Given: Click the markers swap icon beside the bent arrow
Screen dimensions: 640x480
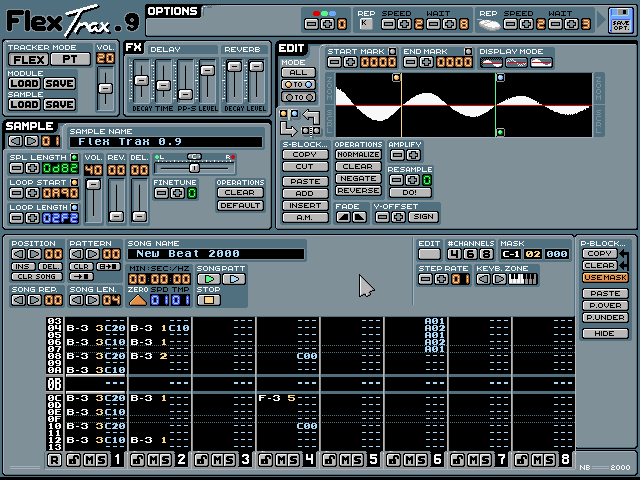Looking at the screenshot, I should 311,131.
